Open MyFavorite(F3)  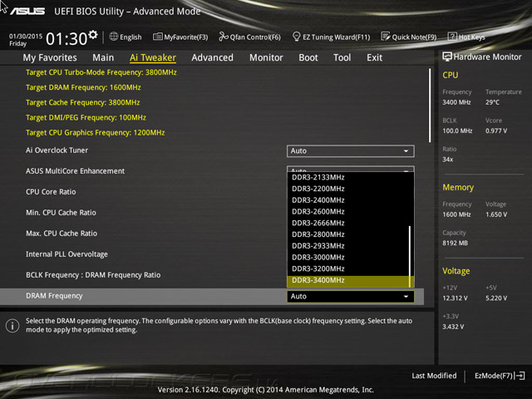[x=180, y=37]
